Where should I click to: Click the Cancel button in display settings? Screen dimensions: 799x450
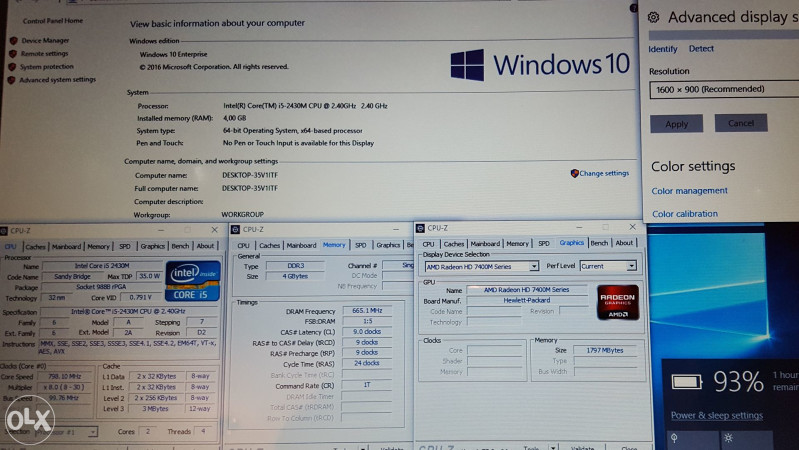coord(741,123)
